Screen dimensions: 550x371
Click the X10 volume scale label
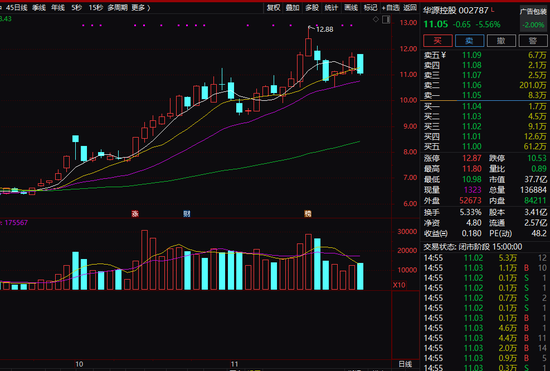point(399,285)
